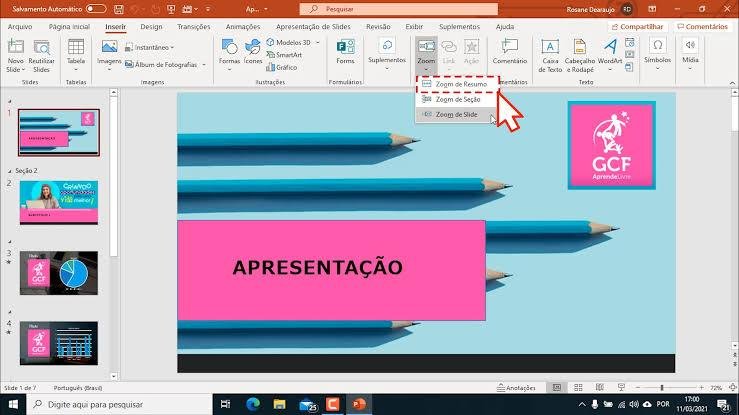Insert a Caixa de Texto
739x415 pixels.
tap(550, 56)
